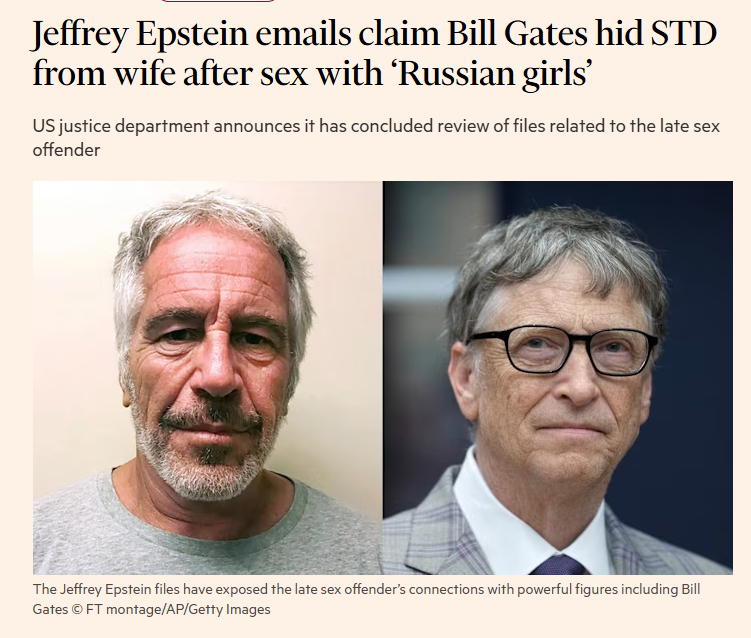The width and height of the screenshot is (751, 638).
Task: Click the word 'STD' in headline
Action: (680, 36)
